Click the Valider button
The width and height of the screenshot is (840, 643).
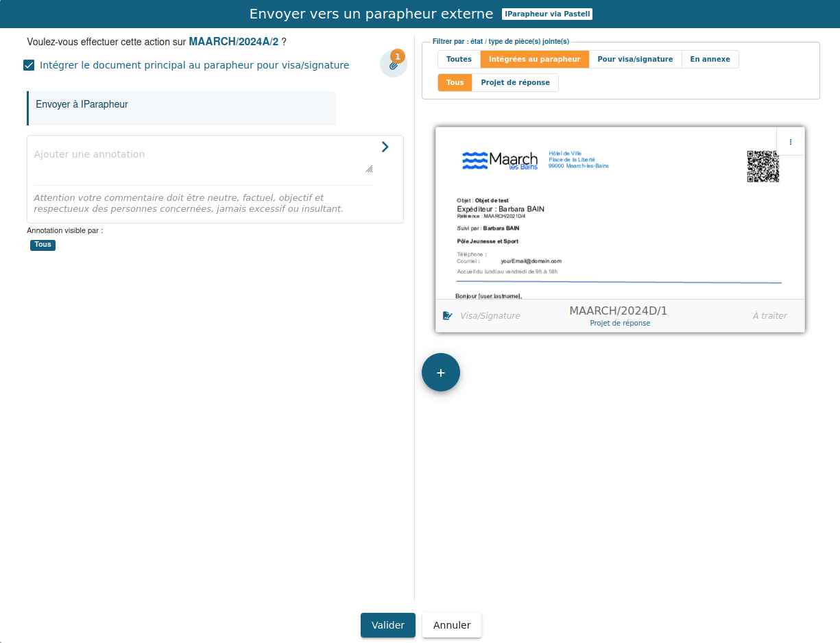click(388, 625)
